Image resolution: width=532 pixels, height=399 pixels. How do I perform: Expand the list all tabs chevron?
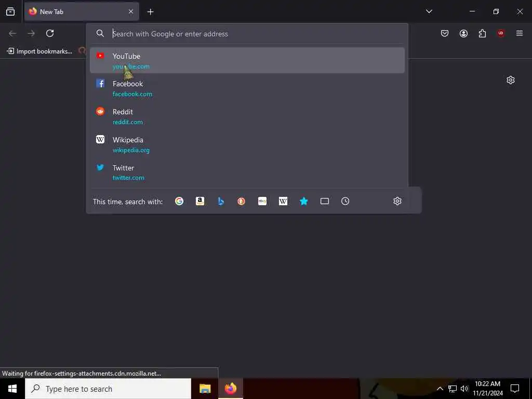429,11
